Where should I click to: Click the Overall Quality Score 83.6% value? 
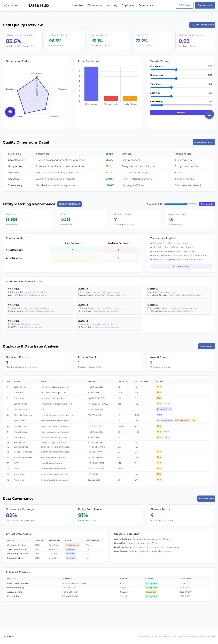(13, 41)
